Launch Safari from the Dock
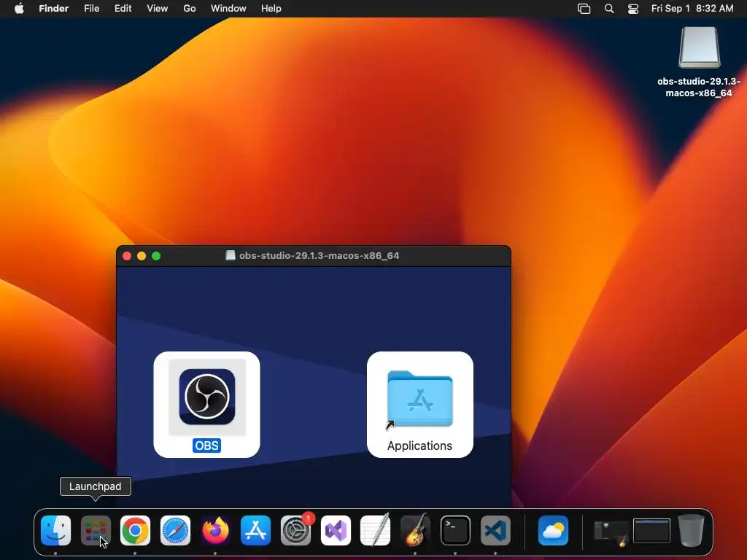This screenshot has height=560, width=747. pos(175,531)
